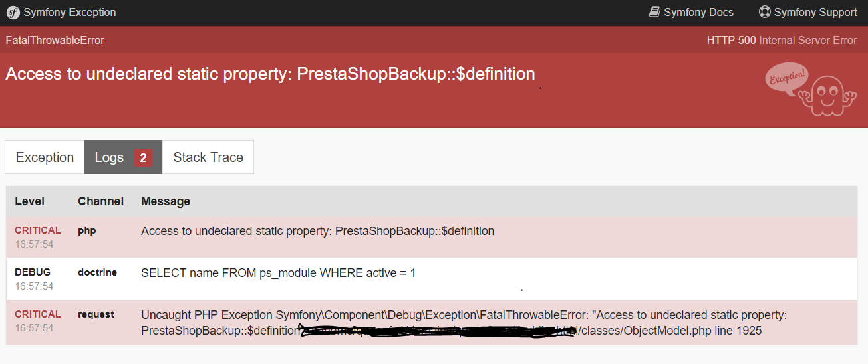
Task: Click the request channel Uncaught PHP Exception message
Action: pos(464,322)
